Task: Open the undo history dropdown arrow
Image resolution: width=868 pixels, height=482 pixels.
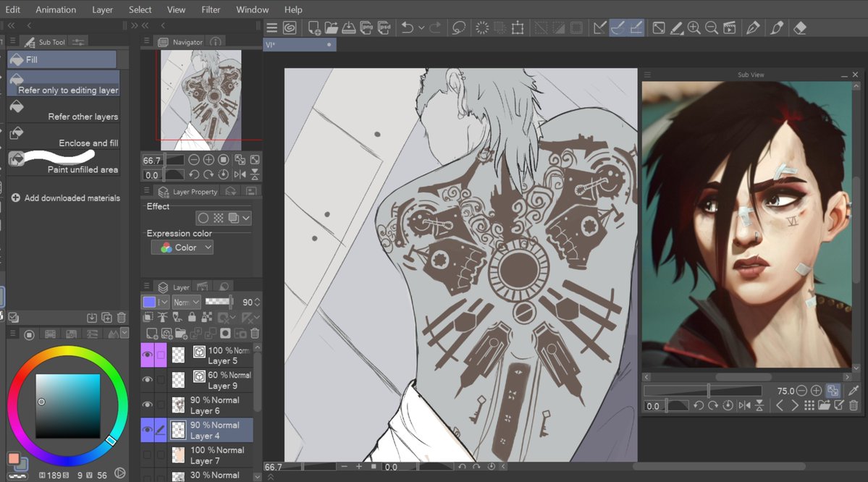Action: coord(421,28)
